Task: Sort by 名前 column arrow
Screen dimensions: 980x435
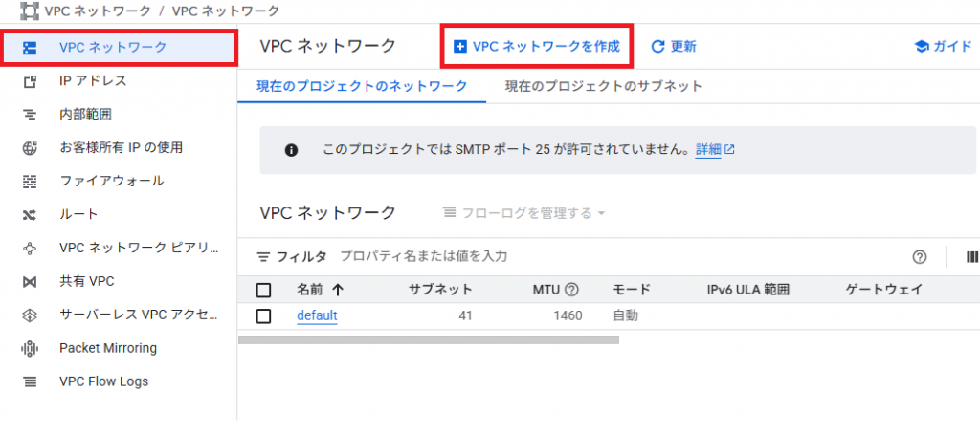Action: (x=338, y=290)
